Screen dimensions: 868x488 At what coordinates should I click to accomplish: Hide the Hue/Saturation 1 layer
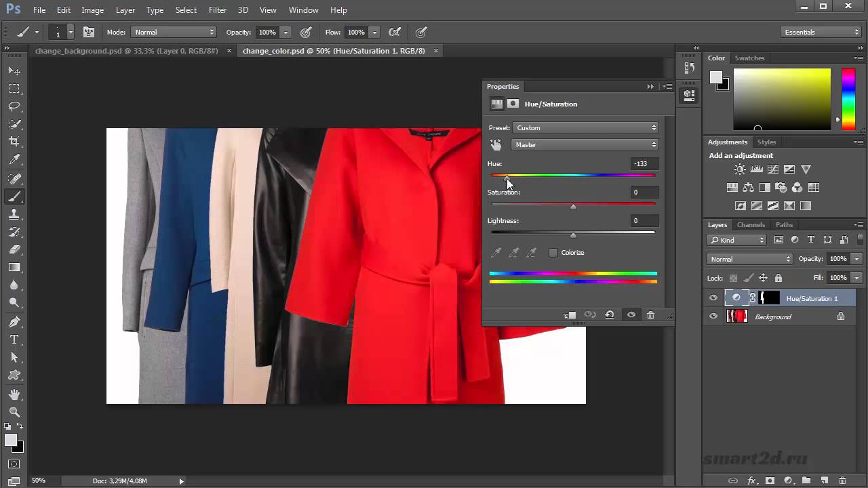point(713,298)
